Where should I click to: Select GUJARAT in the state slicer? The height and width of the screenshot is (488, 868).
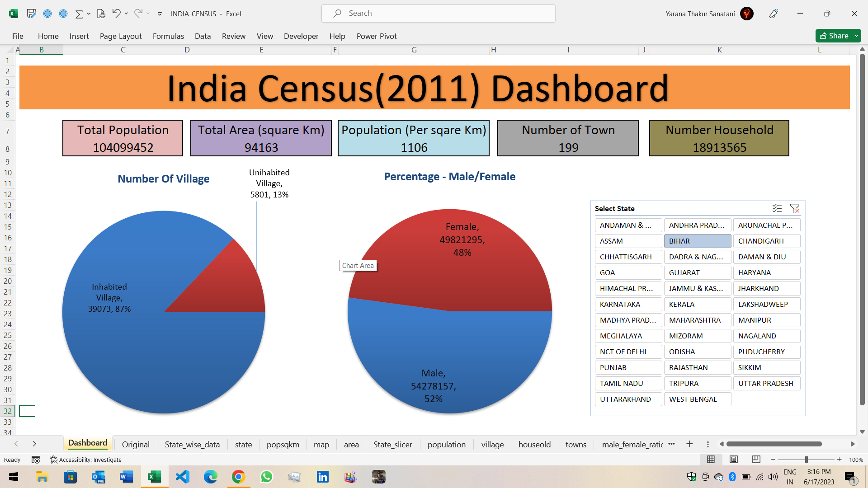coord(697,272)
